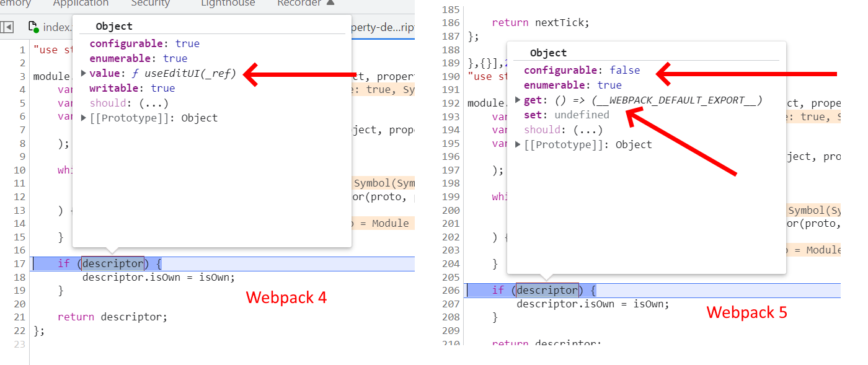Switch to the Lighthouse tab
The height and width of the screenshot is (365, 868).
[228, 4]
